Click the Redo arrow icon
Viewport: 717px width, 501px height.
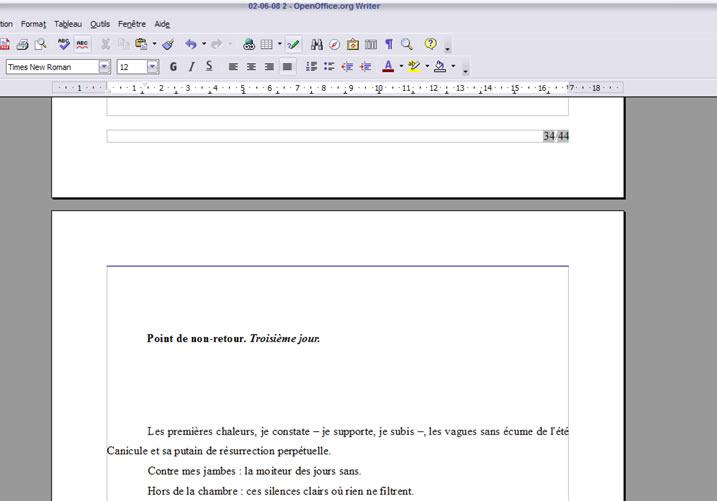217,44
